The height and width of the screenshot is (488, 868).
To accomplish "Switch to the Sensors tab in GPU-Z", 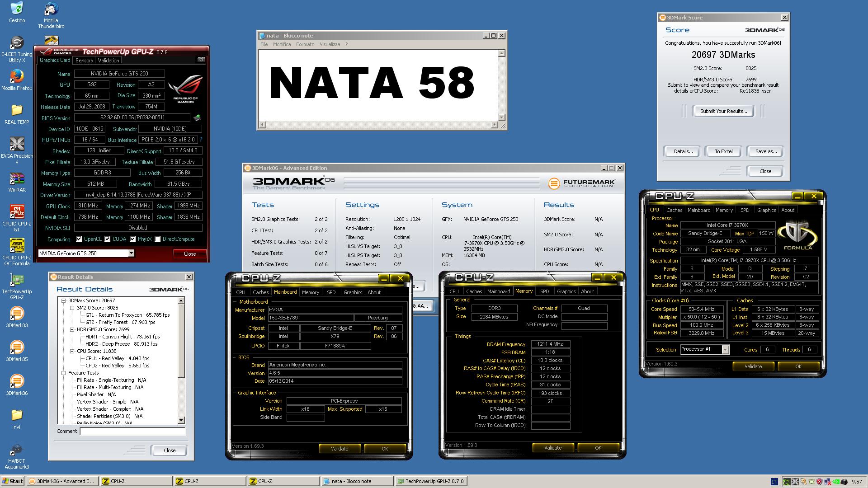I will pos(84,61).
